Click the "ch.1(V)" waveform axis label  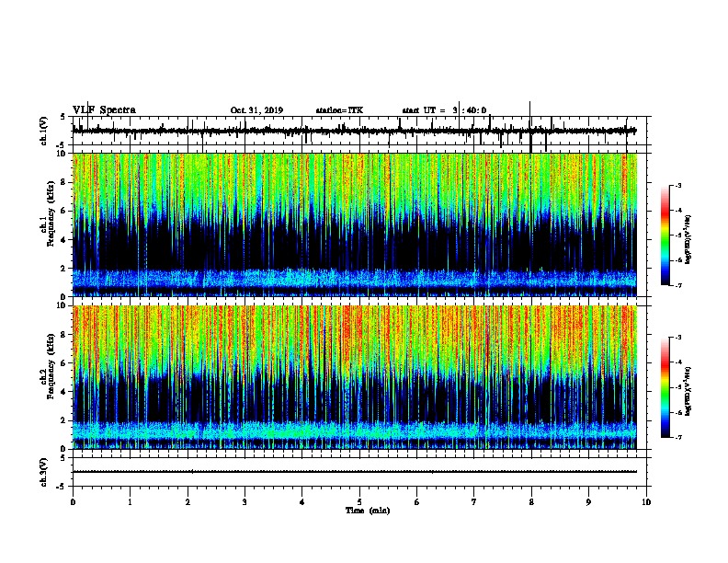(x=44, y=131)
